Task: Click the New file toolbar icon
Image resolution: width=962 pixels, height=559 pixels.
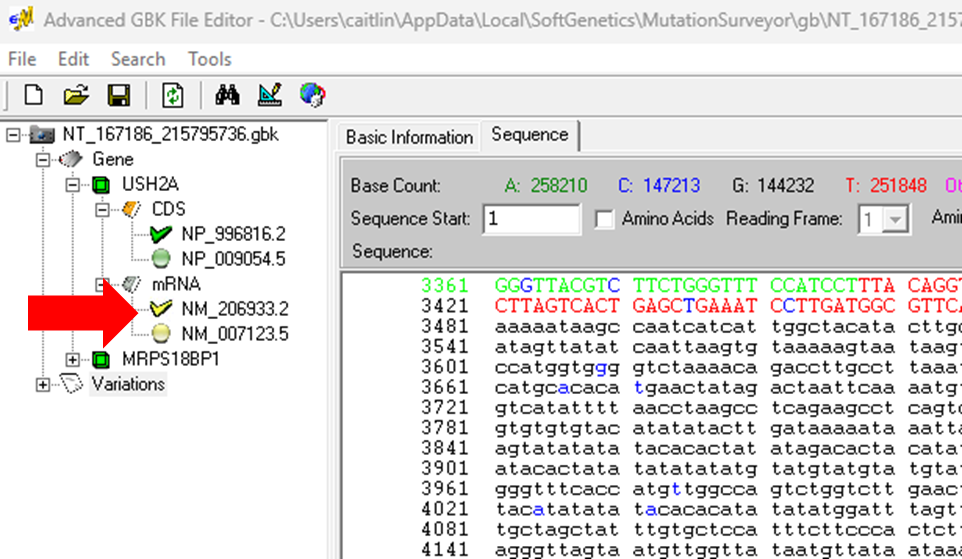Action: click(x=34, y=95)
